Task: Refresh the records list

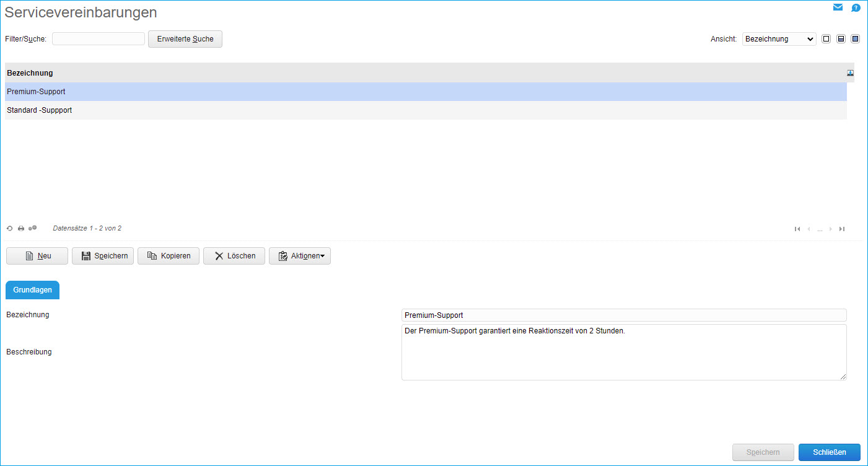Action: 10,228
